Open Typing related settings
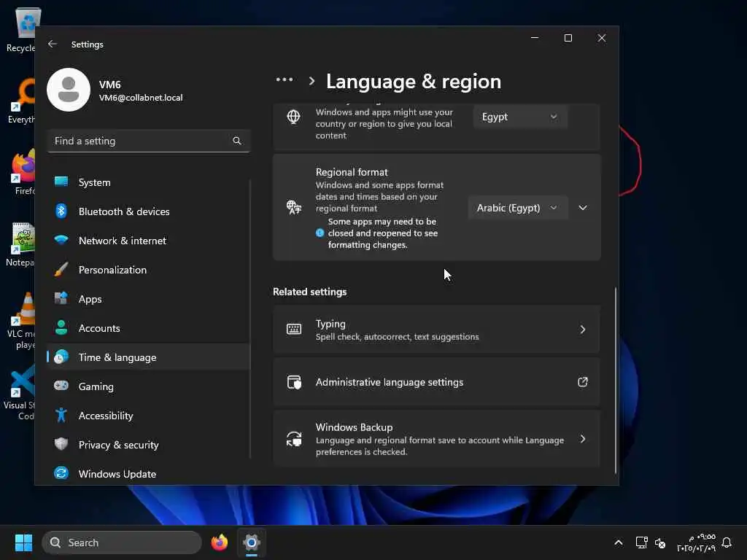Screen dimensions: 747x560 tap(436, 330)
